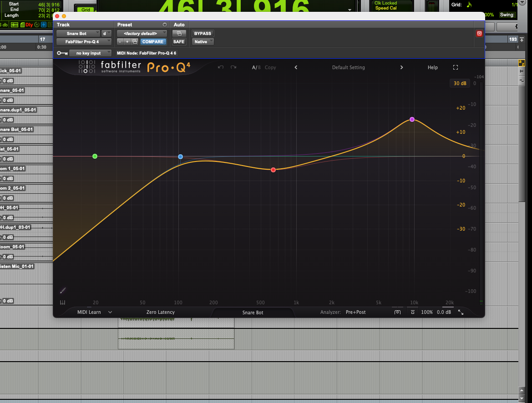The image size is (532, 403).
Task: Toggle the SAFE automation button
Action: click(x=179, y=41)
